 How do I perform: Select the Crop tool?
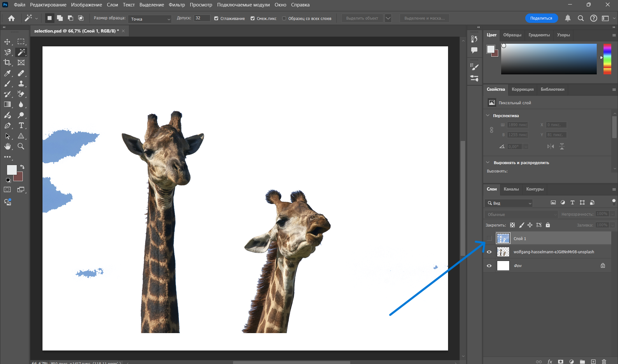coord(7,62)
